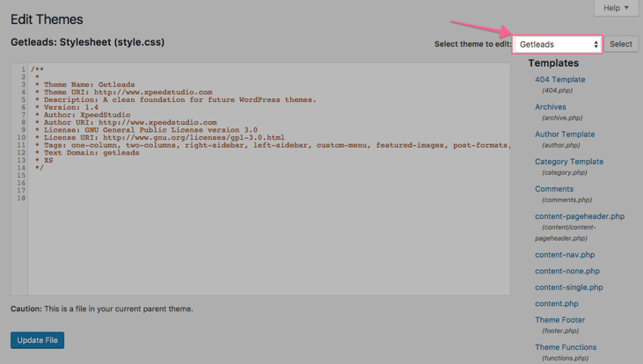Open the Help dropdown tab
Screen dimensions: 643x364
[616, 8]
